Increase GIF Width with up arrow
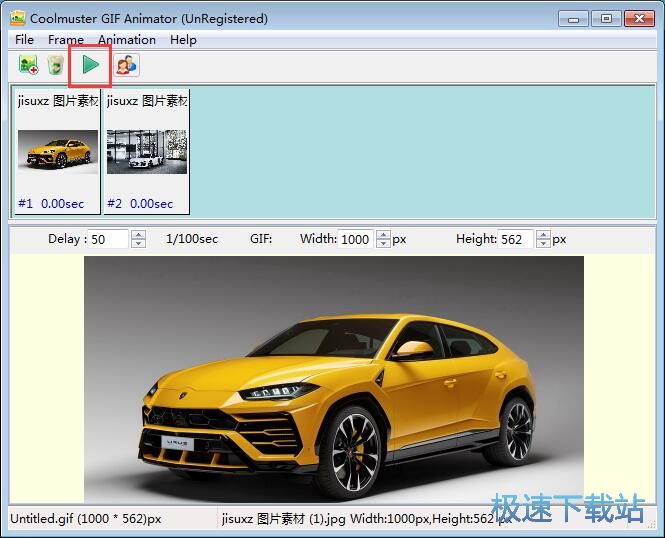Image resolution: width=665 pixels, height=538 pixels. pyautogui.click(x=383, y=235)
